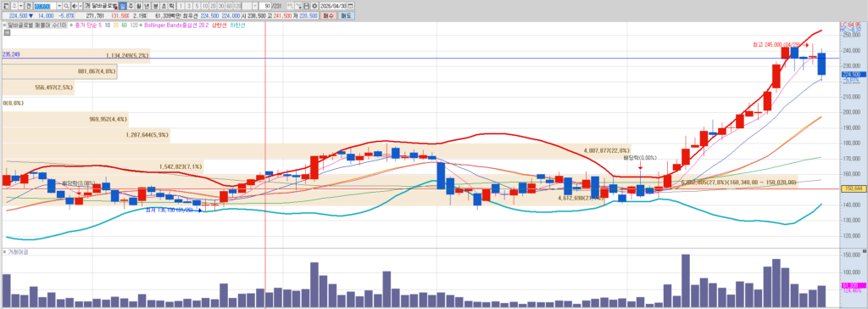Click the 최우선 label in quote bar

pos(191,15)
